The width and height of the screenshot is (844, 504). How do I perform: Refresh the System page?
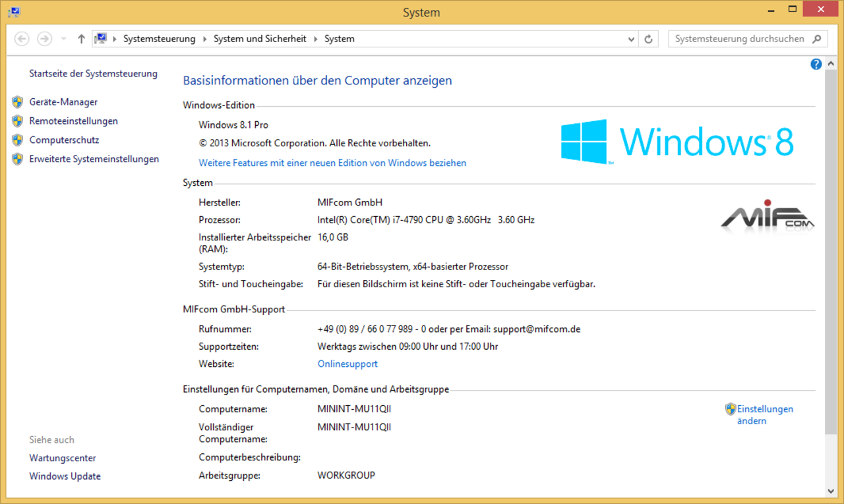click(x=649, y=39)
